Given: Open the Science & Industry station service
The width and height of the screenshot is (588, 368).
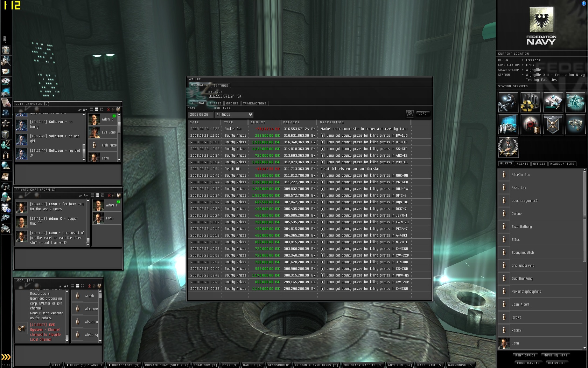Looking at the screenshot, I should coord(508,124).
